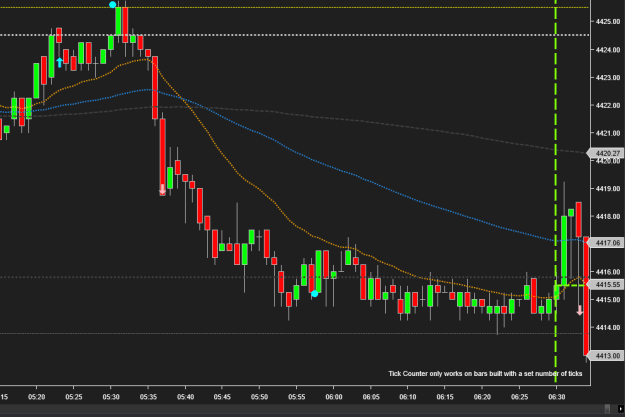Screen dimensions: 625x417
Task: Click the 06:05 time axis label
Action: (371, 397)
